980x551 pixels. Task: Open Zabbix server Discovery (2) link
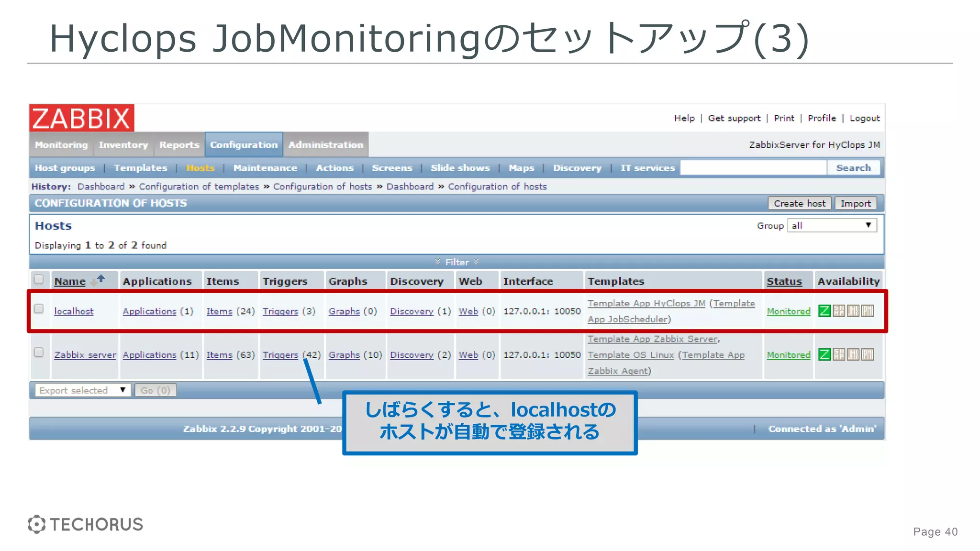point(412,355)
